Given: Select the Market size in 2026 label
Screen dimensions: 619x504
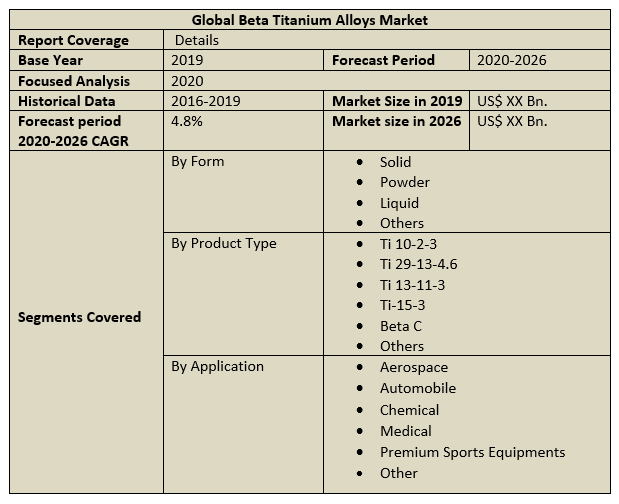Looking at the screenshot, I should pos(397,121).
